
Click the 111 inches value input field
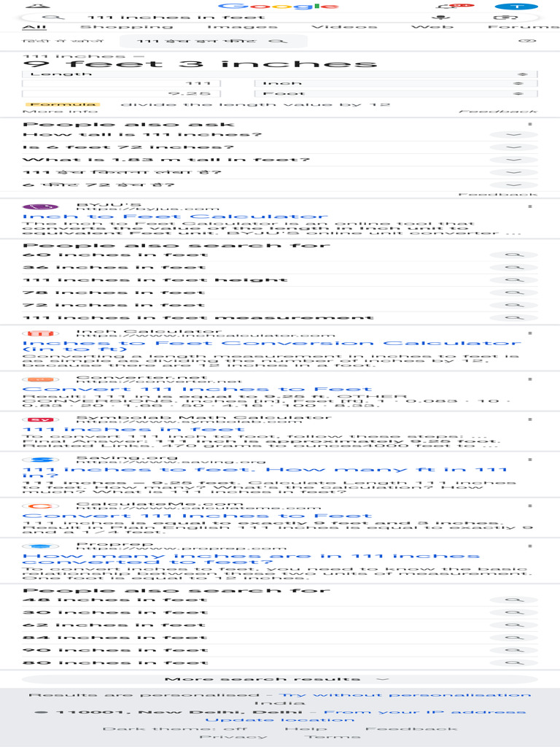click(122, 83)
